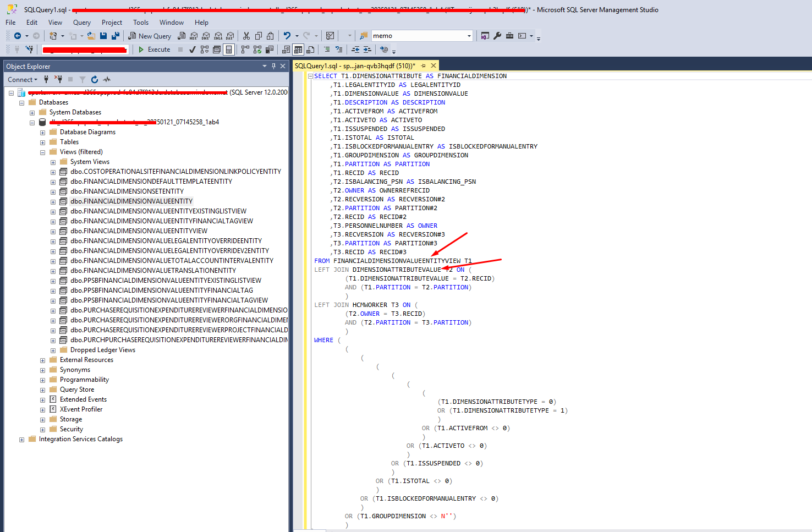Open the Help menu

[x=201, y=23]
